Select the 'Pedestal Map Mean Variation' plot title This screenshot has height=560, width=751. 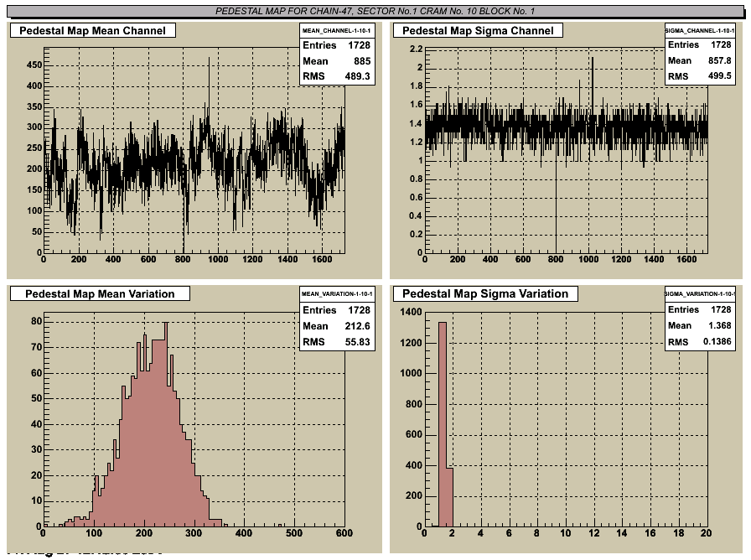click(100, 293)
